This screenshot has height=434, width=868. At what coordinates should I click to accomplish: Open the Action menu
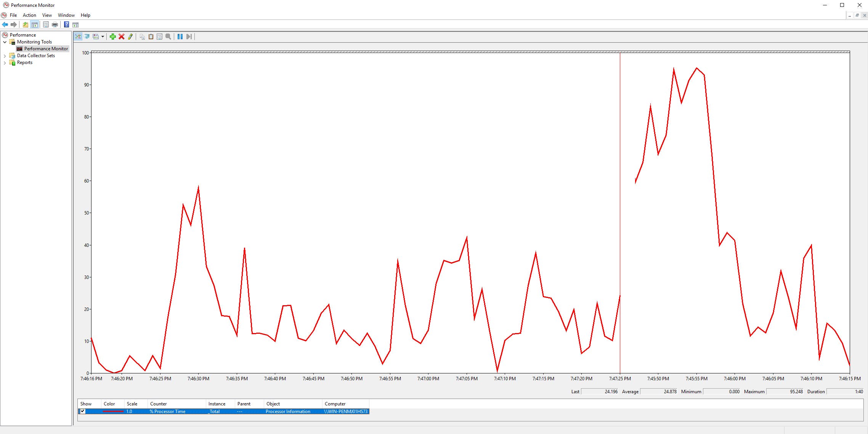pos(29,15)
